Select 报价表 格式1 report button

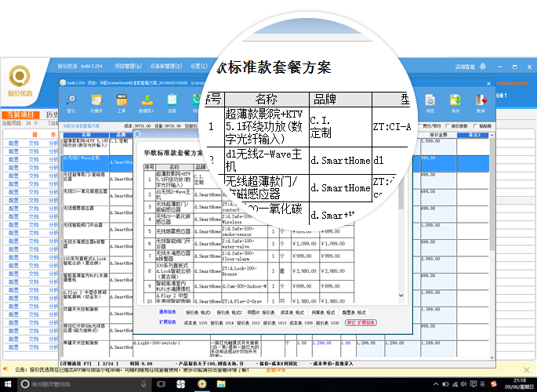pos(198,312)
